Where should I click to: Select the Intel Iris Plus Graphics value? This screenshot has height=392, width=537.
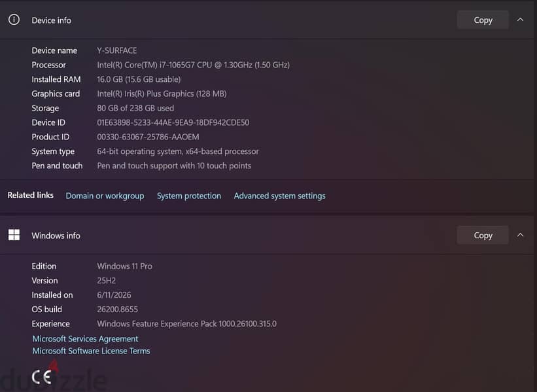pyautogui.click(x=162, y=94)
